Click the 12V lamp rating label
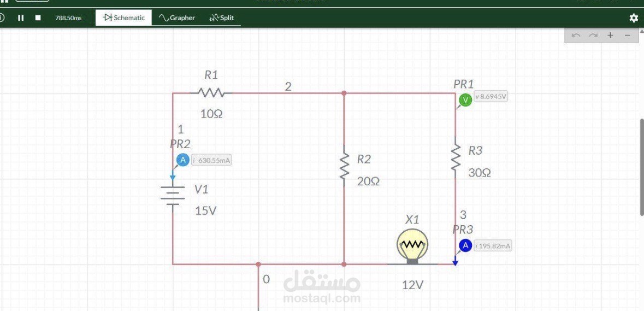 tap(413, 285)
